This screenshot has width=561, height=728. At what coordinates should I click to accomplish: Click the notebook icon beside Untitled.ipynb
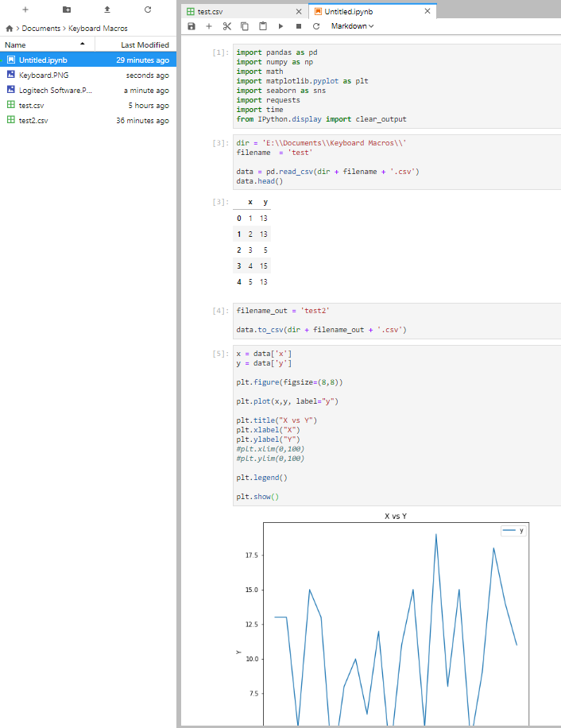coord(11,60)
